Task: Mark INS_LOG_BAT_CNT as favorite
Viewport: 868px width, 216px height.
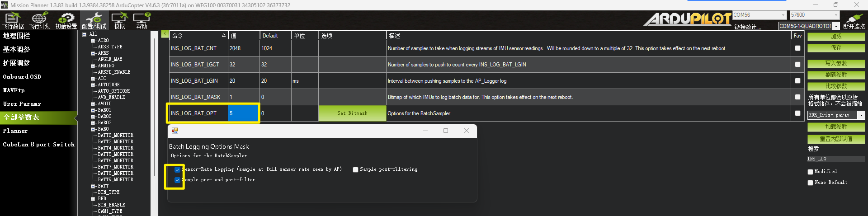Action: [x=797, y=48]
